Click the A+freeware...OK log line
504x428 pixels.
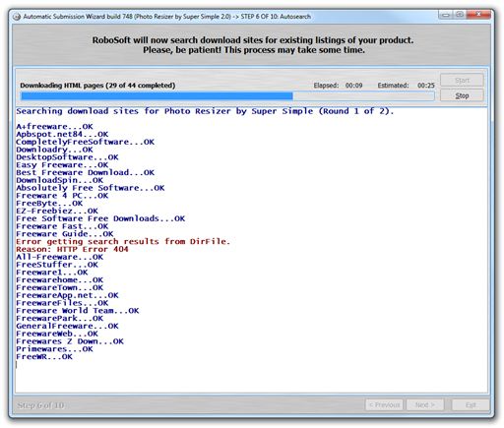point(54,127)
